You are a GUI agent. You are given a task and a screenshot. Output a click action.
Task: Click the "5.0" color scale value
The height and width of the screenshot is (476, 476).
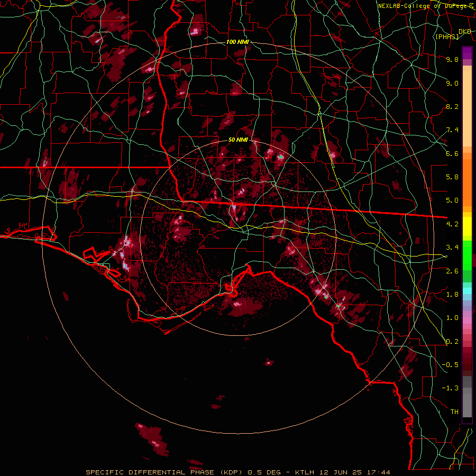[452, 200]
